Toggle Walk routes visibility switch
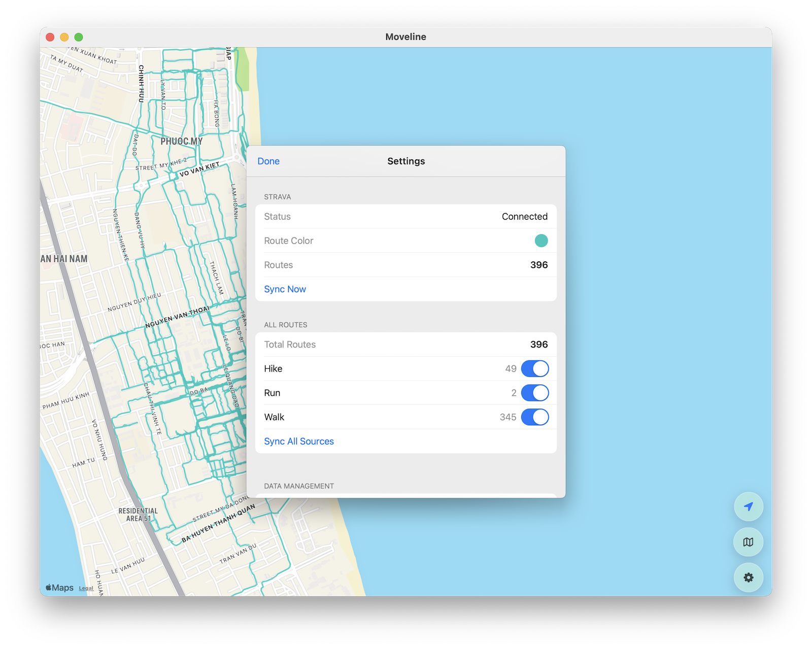This screenshot has height=649, width=812. tap(534, 417)
